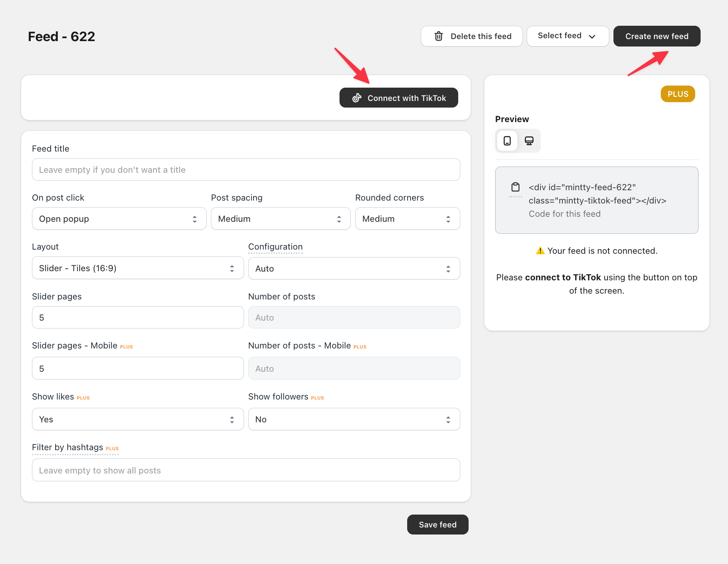The width and height of the screenshot is (728, 564).
Task: Click the yellow warning icon
Action: coord(540,250)
